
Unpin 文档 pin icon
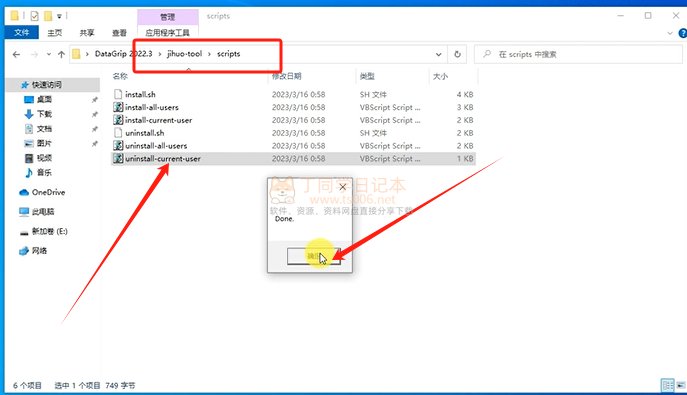[95, 129]
